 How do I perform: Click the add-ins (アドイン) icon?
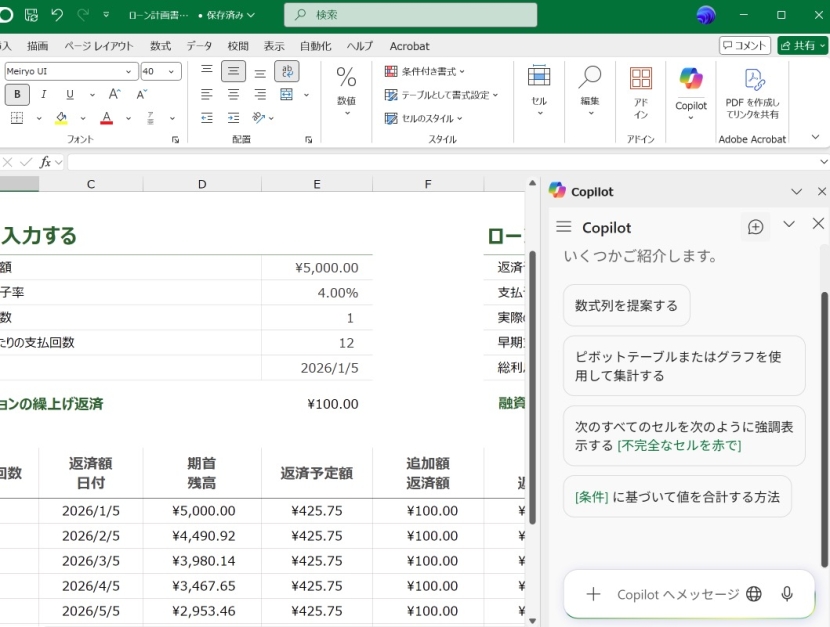(640, 92)
